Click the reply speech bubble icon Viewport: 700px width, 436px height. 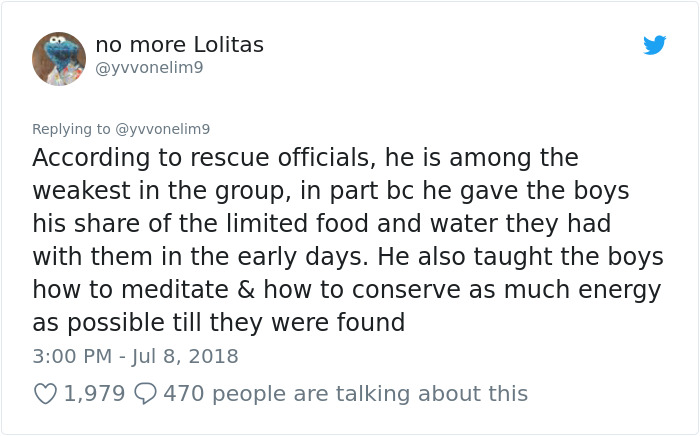pyautogui.click(x=145, y=394)
